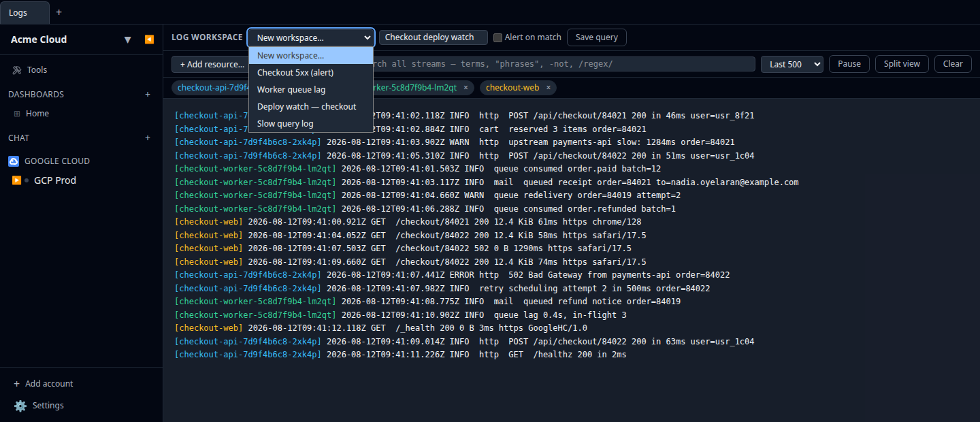The height and width of the screenshot is (422, 980).
Task: Click the Acme Cloud organization name
Action: click(39, 39)
